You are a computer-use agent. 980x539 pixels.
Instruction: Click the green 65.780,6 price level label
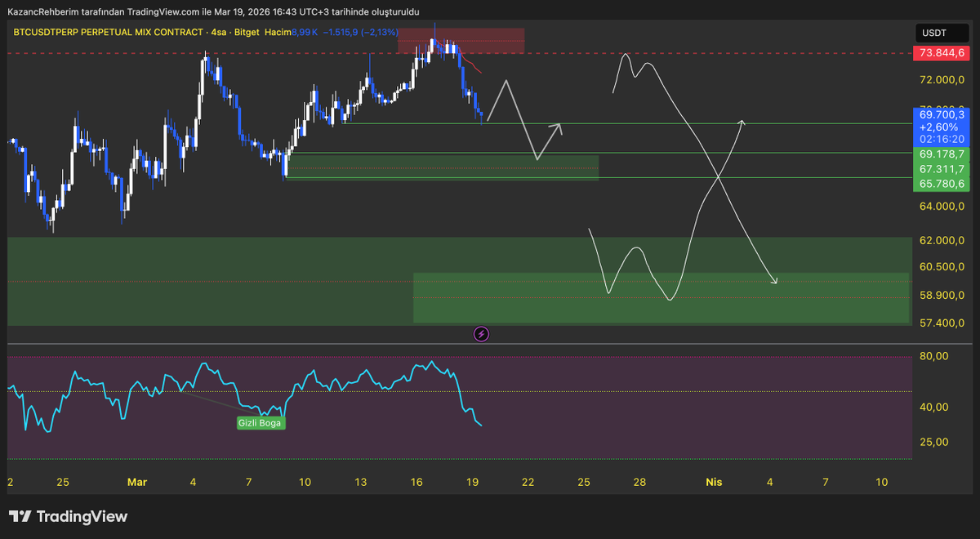coord(941,184)
